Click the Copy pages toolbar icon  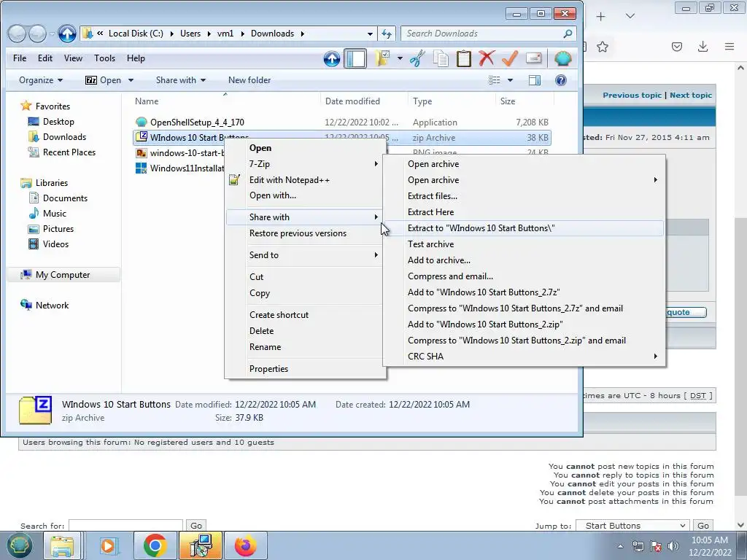click(441, 58)
